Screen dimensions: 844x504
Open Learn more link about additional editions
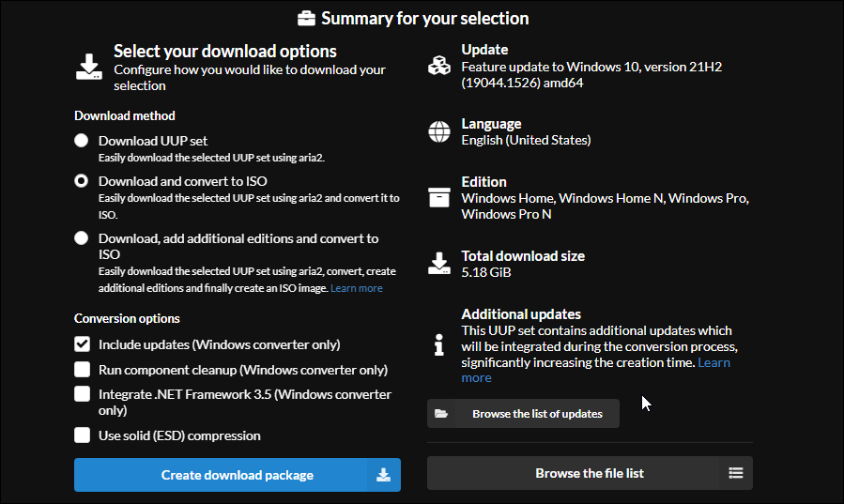coord(357,288)
